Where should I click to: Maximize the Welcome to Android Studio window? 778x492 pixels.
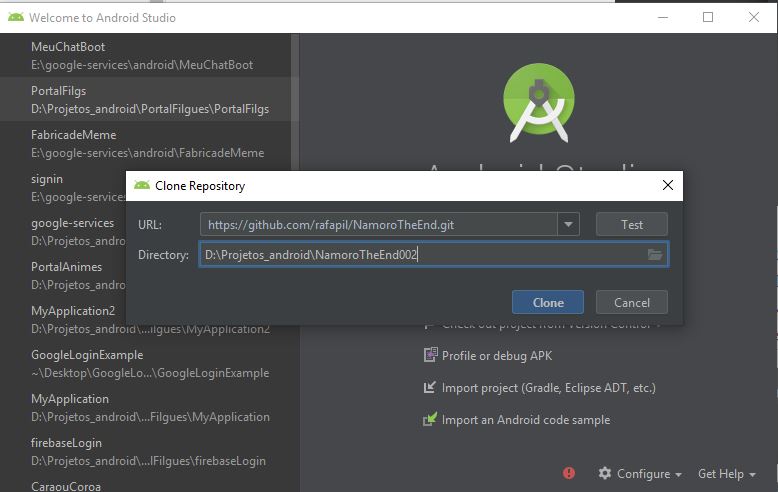click(x=708, y=17)
